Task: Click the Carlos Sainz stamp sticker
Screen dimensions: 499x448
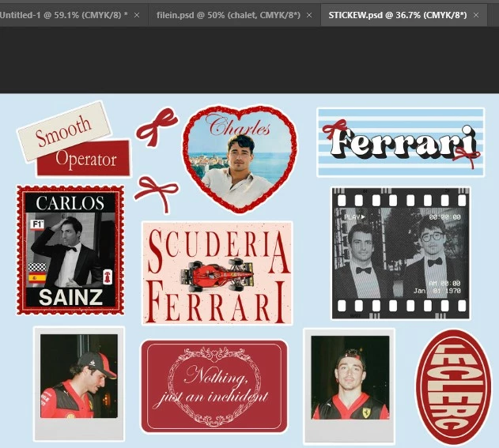Action: (70, 250)
